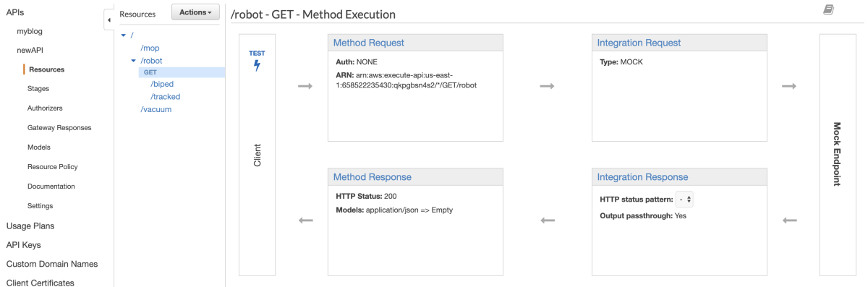The height and width of the screenshot is (287, 868).
Task: Open the HTTP status pattern selector
Action: point(684,200)
